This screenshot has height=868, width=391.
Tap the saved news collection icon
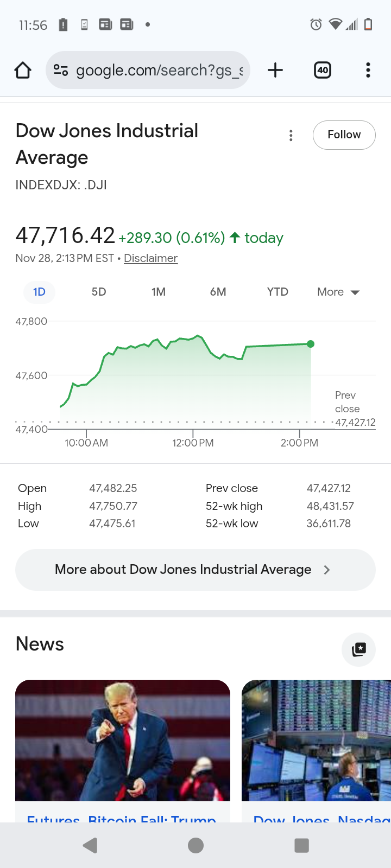coord(358,649)
